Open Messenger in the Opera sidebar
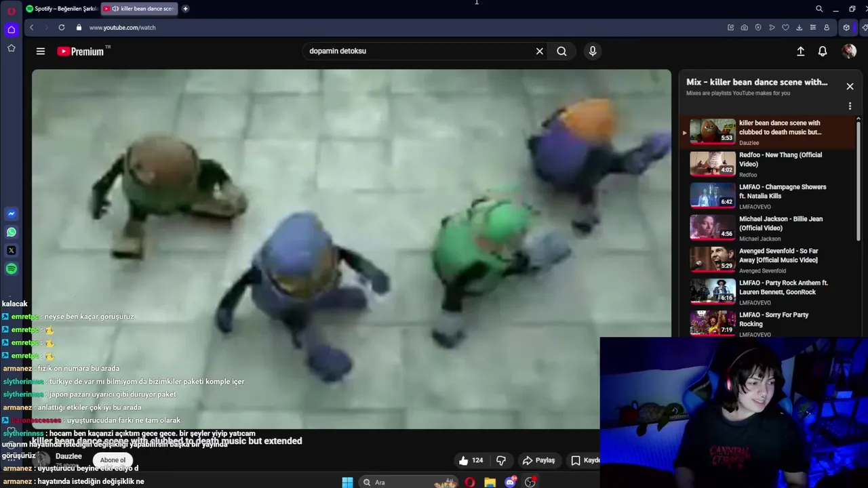The height and width of the screenshot is (488, 868). (12, 213)
